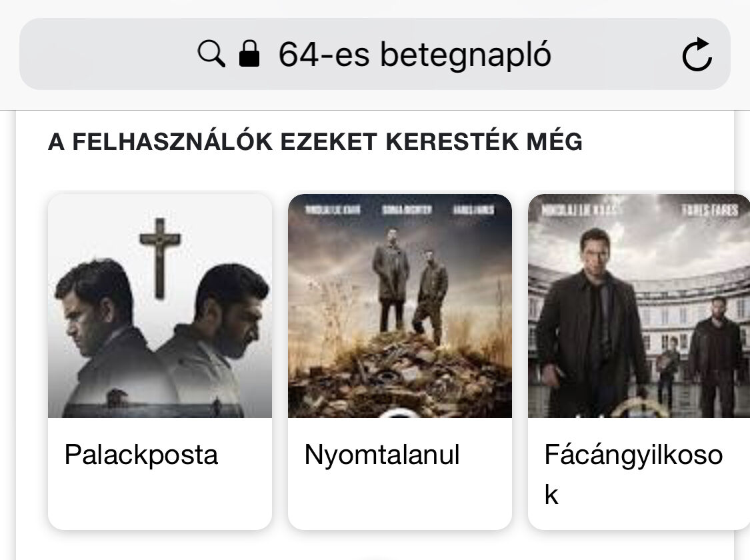
Task: Click the magnifier search icon in address bar
Action: (x=211, y=54)
